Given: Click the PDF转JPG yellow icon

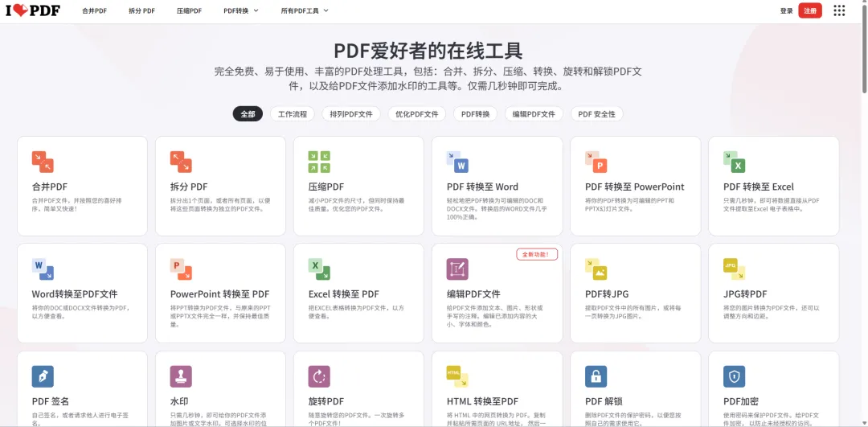Looking at the screenshot, I should coord(596,269).
